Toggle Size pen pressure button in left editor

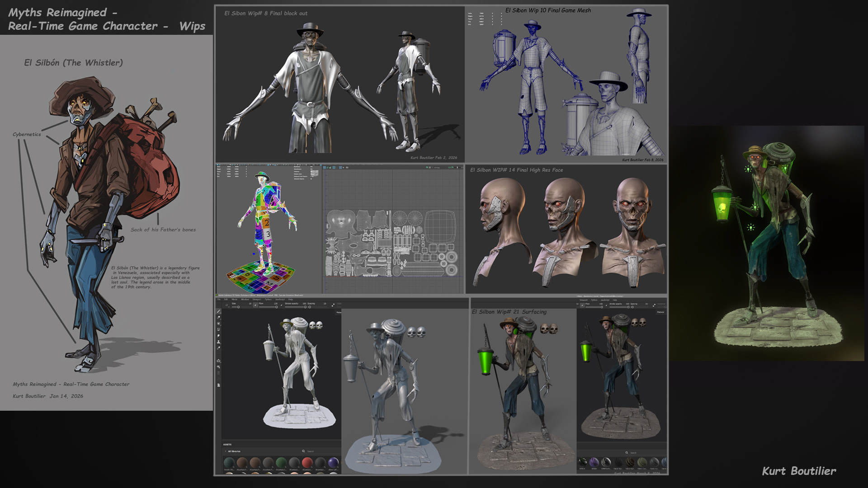coord(255,305)
